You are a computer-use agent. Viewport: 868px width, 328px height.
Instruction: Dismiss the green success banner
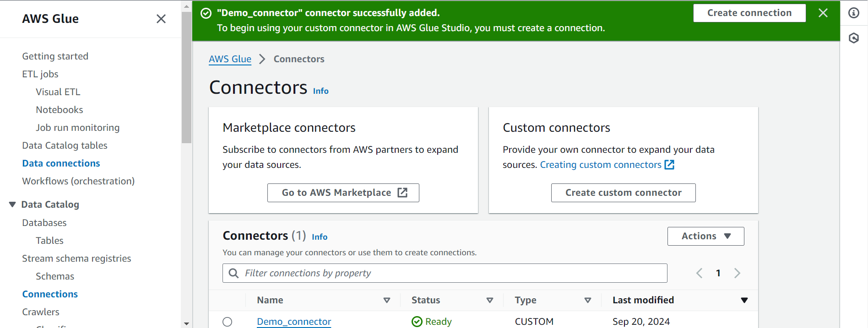[823, 13]
